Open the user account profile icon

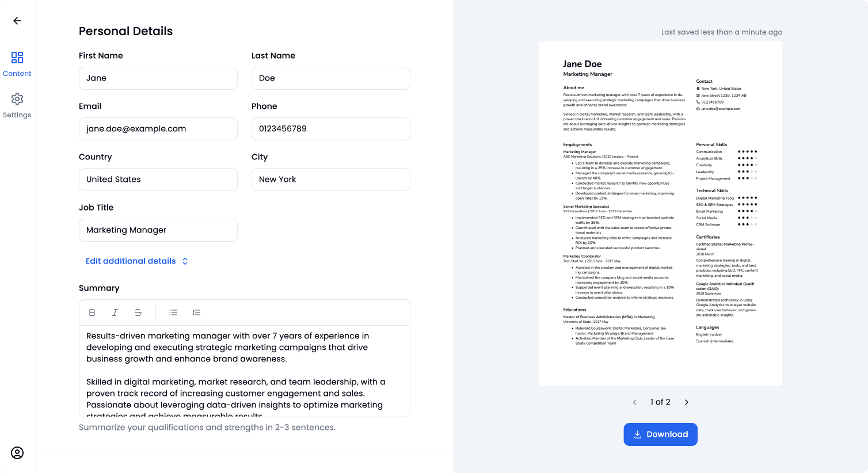pyautogui.click(x=17, y=453)
